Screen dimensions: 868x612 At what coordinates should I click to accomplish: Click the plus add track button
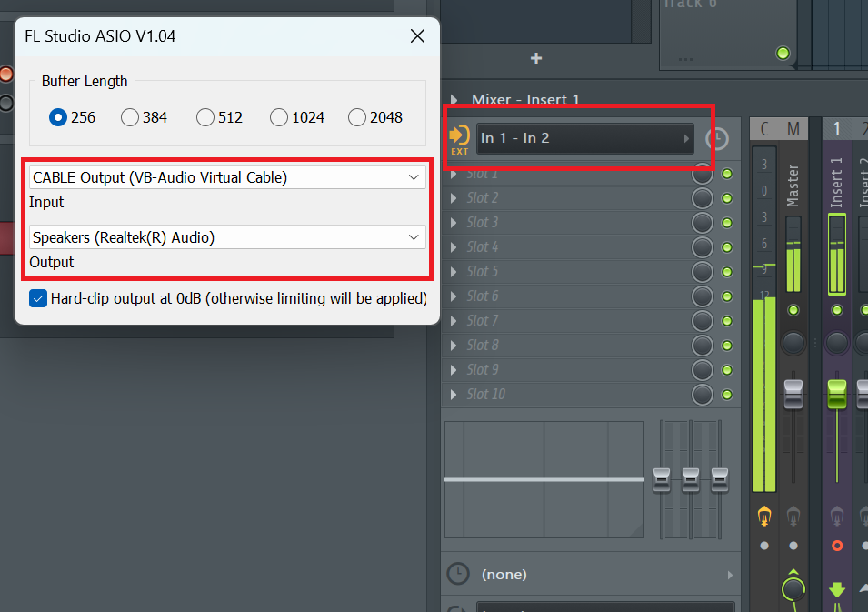[x=536, y=58]
